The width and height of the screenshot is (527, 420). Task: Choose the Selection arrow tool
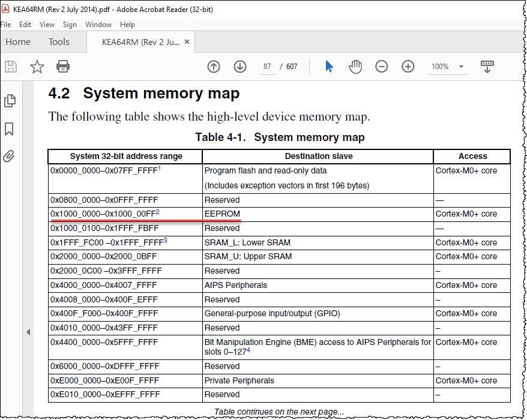329,67
